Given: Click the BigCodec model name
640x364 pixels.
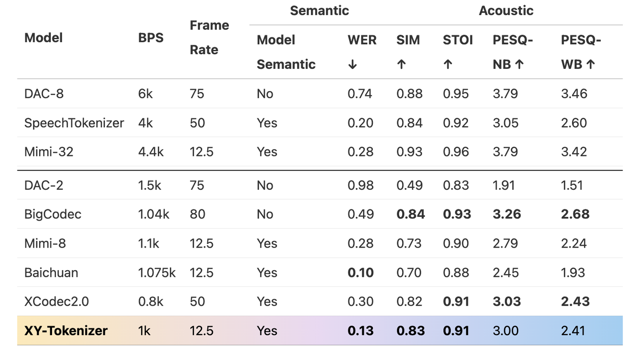Looking at the screenshot, I should point(53,214).
